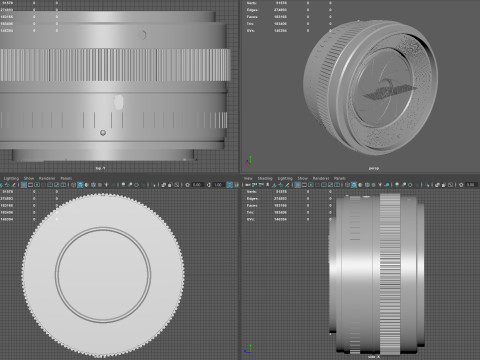Select Smooth Shade All in side -X toolbar

[x=354, y=184]
